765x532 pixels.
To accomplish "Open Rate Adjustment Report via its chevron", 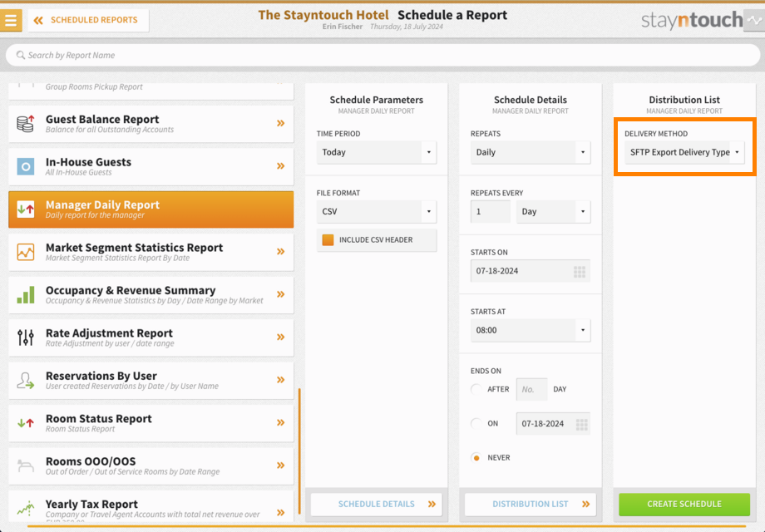I will pyautogui.click(x=280, y=337).
